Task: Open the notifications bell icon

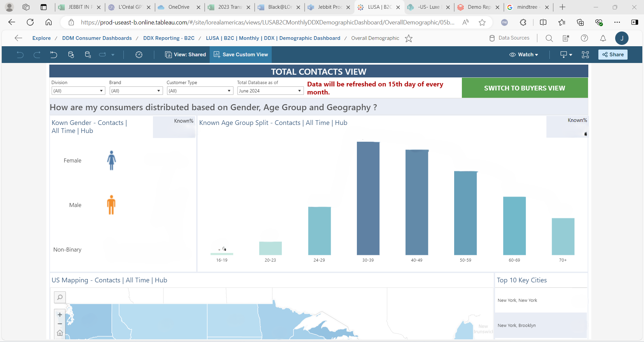Action: 603,38
